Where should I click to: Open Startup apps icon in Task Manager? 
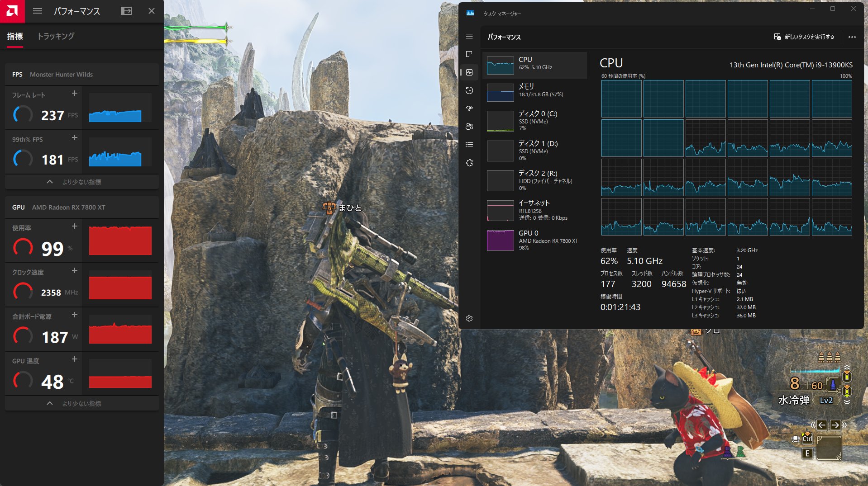tap(469, 109)
